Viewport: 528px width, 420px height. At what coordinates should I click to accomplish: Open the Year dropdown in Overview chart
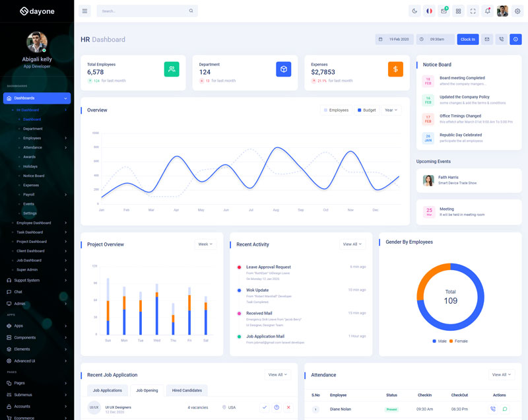point(391,110)
